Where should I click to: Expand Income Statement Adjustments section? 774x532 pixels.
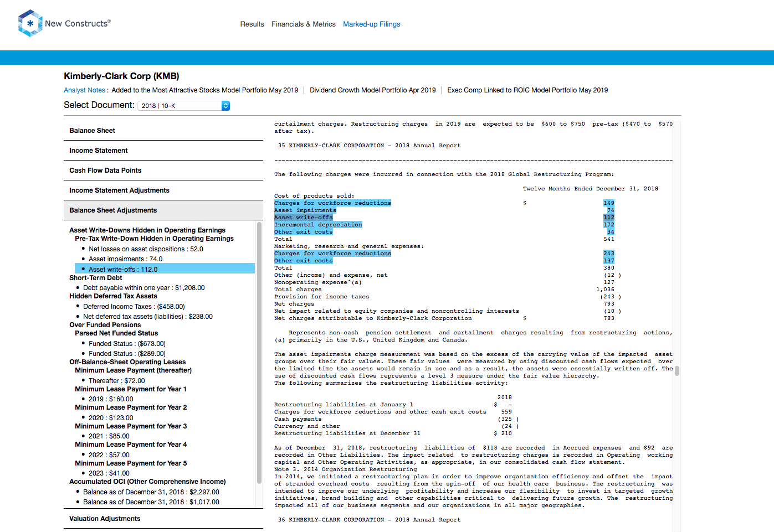tap(163, 190)
